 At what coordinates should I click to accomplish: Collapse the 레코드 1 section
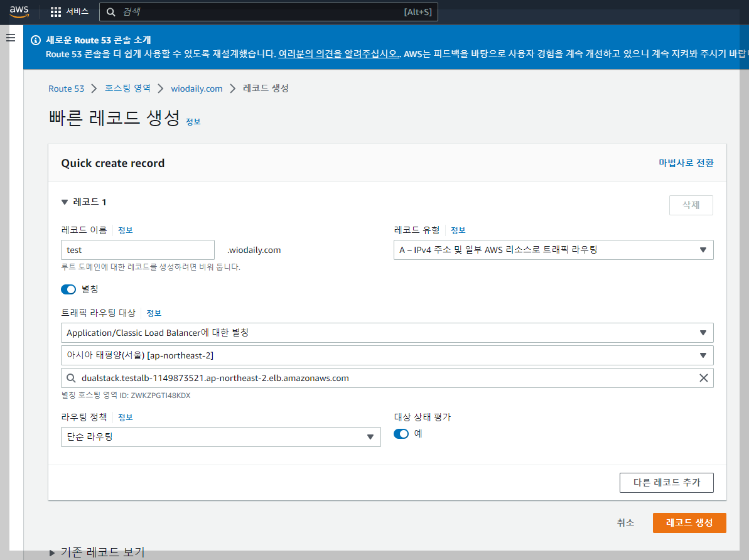[65, 202]
